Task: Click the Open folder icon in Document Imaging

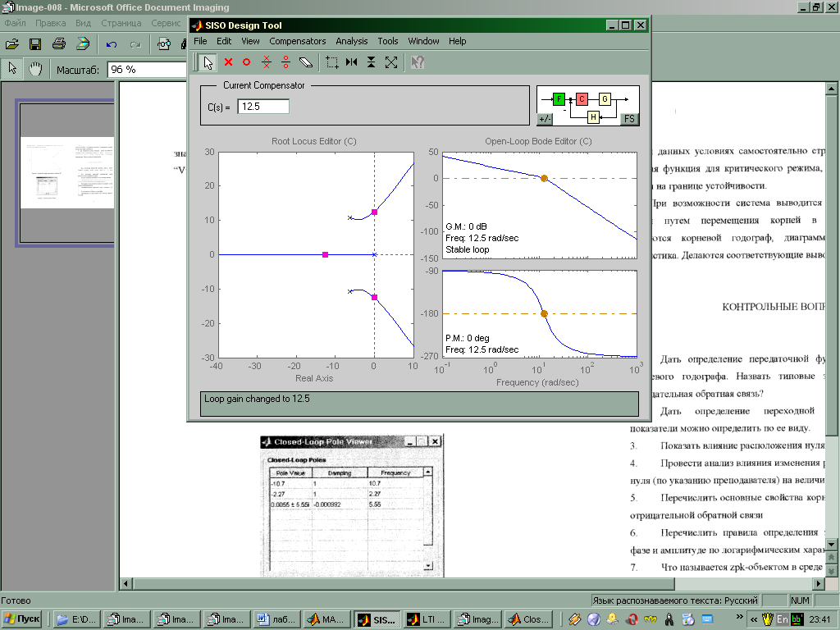Action: (12, 44)
